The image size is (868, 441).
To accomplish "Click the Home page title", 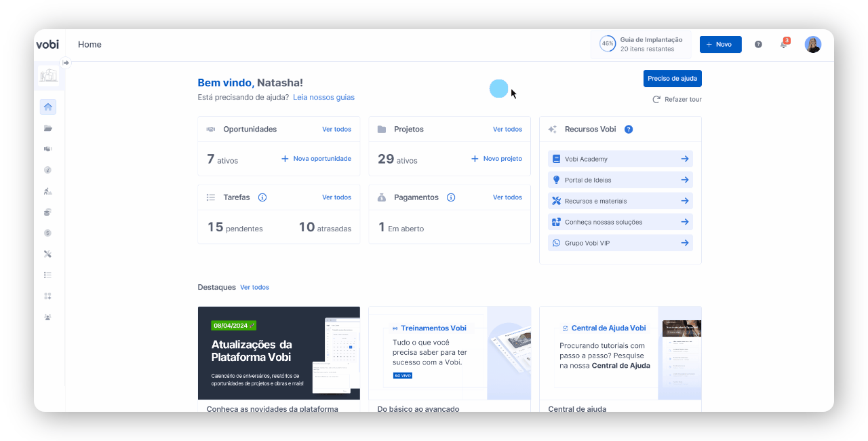I will (x=90, y=45).
